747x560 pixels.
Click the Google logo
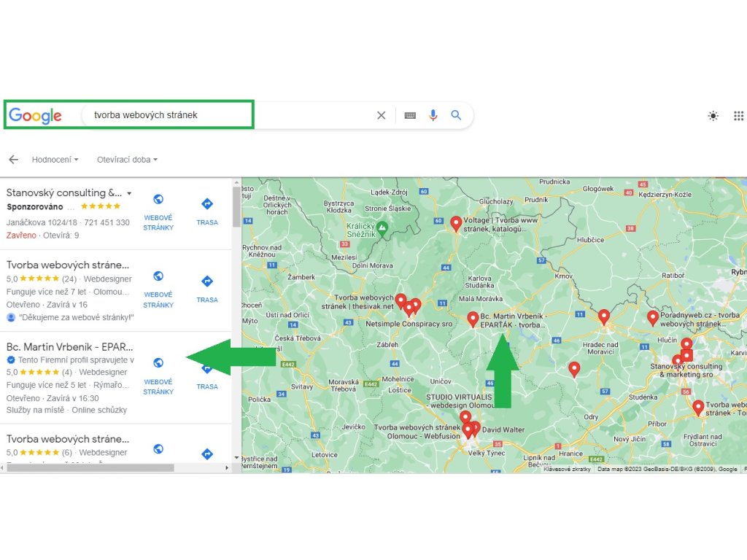tap(35, 116)
